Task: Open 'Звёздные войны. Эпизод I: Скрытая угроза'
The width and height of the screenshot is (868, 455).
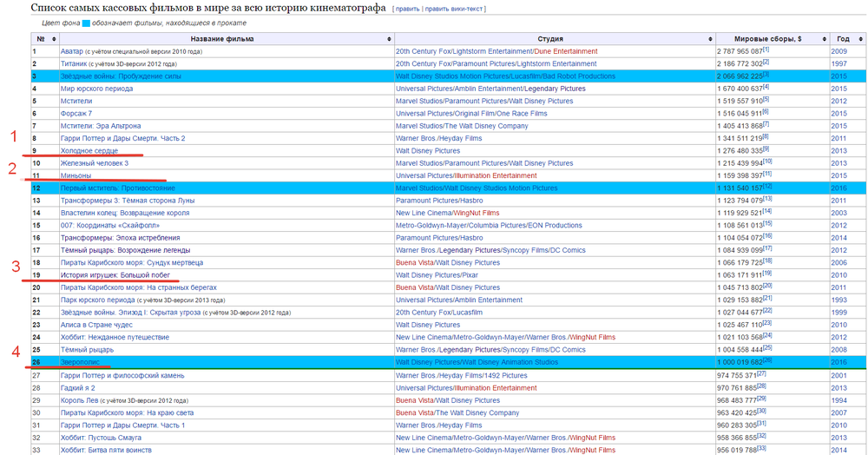Action: 131,313
